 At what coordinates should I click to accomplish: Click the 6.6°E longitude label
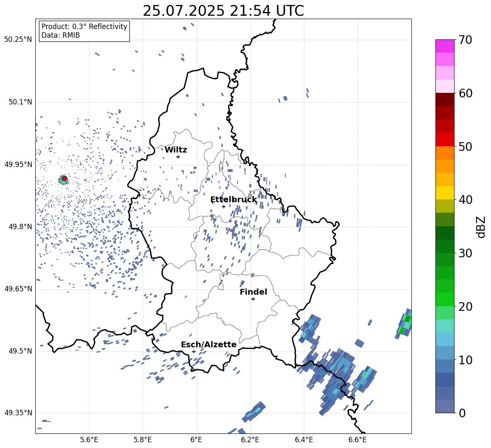(357, 440)
